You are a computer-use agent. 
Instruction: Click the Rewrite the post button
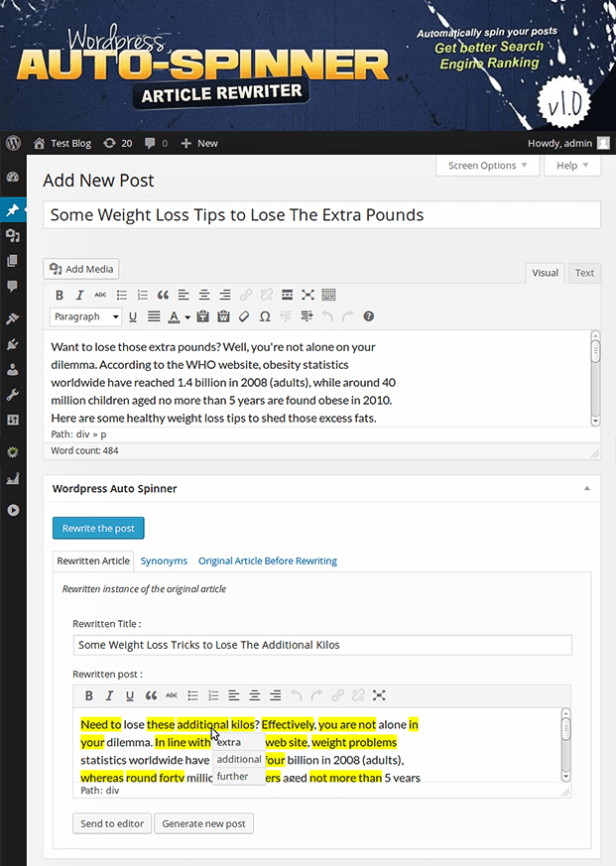point(97,529)
